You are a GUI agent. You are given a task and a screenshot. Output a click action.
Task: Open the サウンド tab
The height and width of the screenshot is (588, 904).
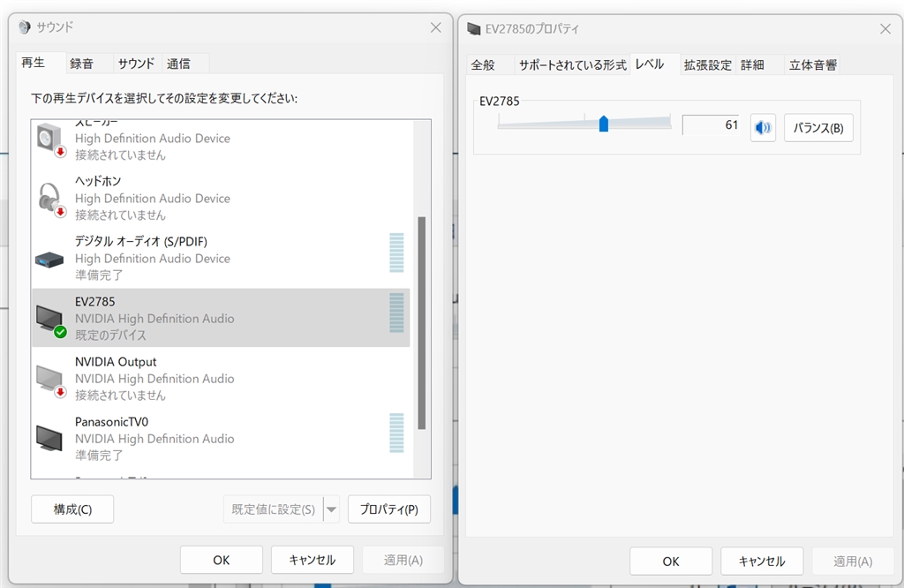coord(136,64)
